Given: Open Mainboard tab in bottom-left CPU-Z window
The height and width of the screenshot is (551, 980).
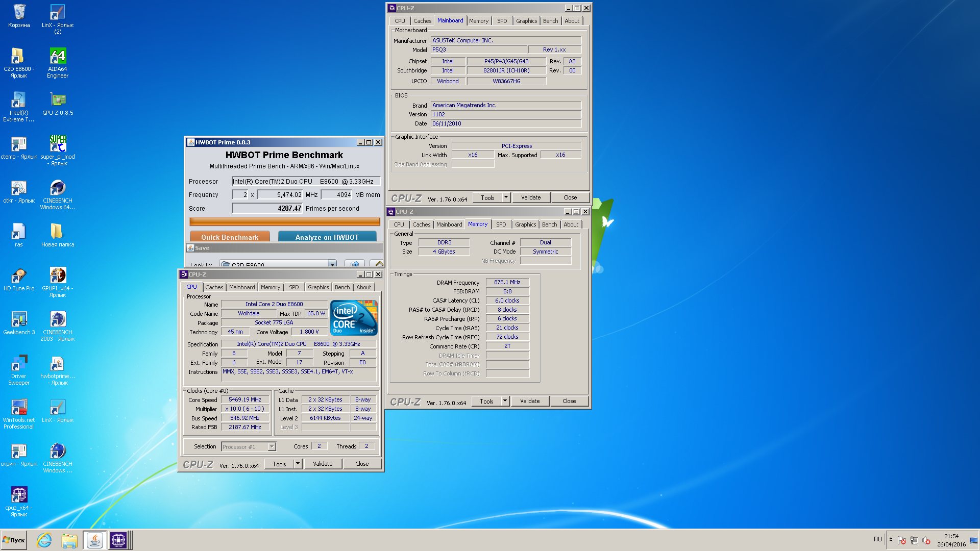Looking at the screenshot, I should click(x=242, y=287).
